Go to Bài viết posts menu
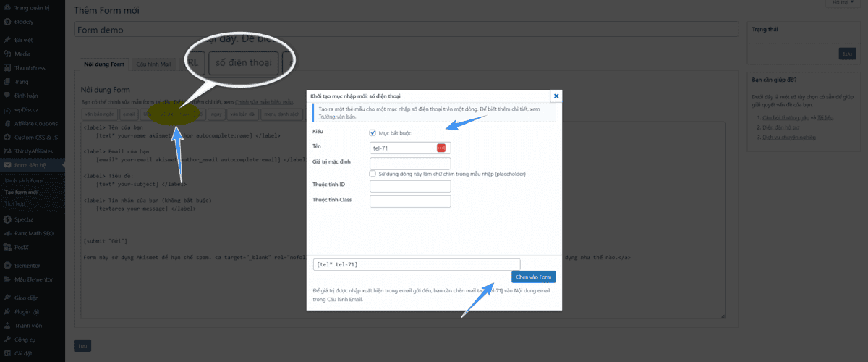868x362 pixels. click(x=25, y=40)
